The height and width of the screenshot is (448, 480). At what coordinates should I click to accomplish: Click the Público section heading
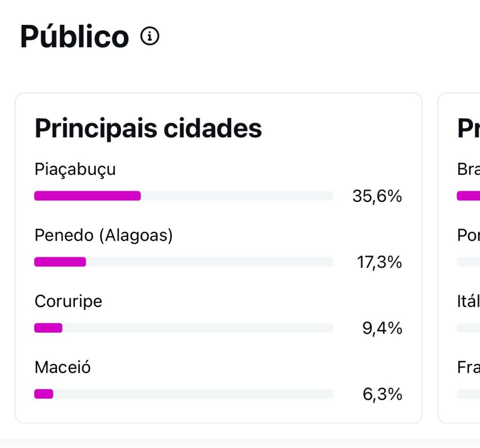[x=74, y=37]
